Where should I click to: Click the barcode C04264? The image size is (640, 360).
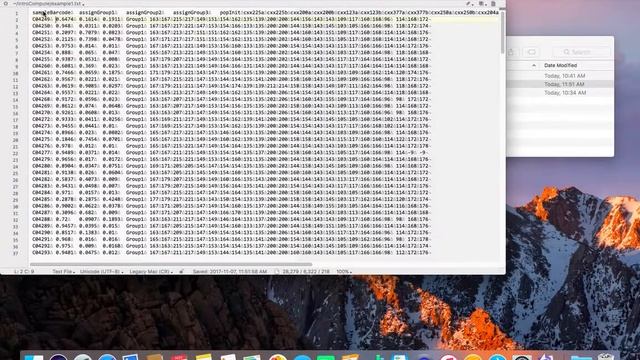pyautogui.click(x=42, y=92)
